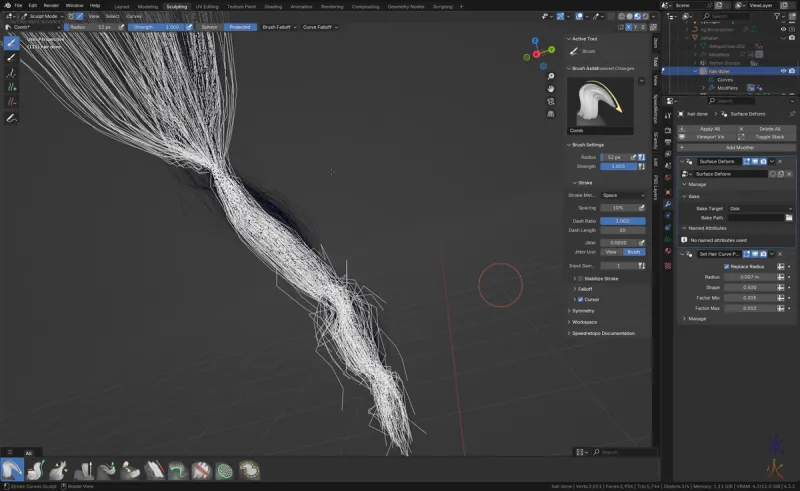This screenshot has width=800, height=491.
Task: Select the Comb brush tool in left toolbar
Action: [11, 43]
